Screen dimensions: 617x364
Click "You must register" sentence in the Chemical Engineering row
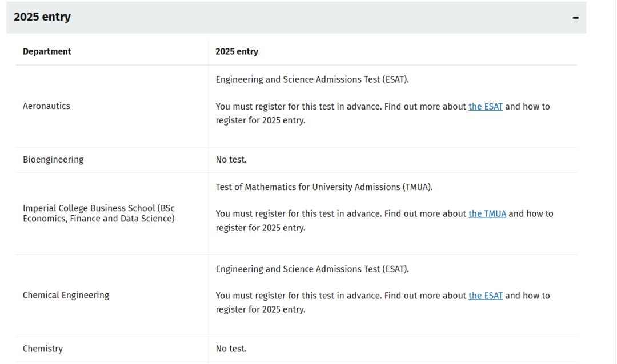341,296
